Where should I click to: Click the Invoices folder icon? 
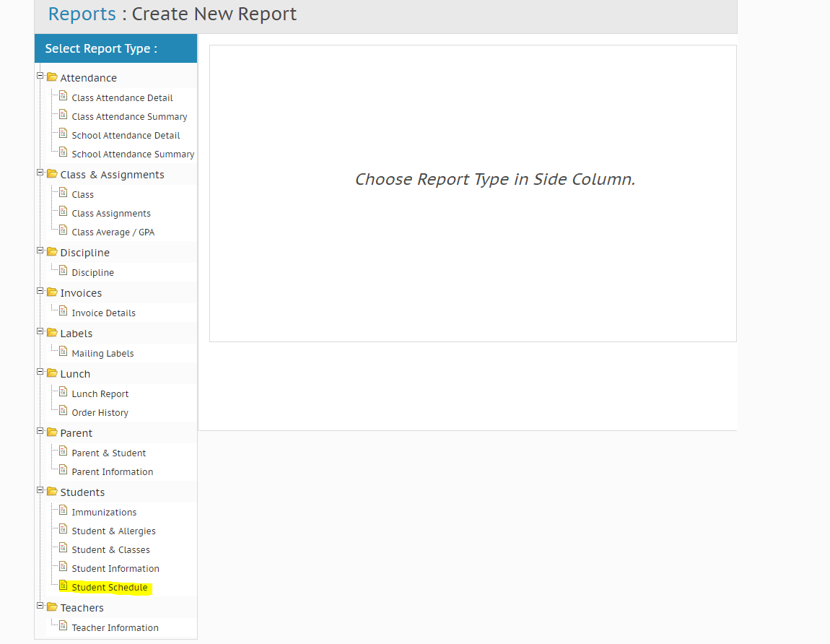pyautogui.click(x=51, y=292)
